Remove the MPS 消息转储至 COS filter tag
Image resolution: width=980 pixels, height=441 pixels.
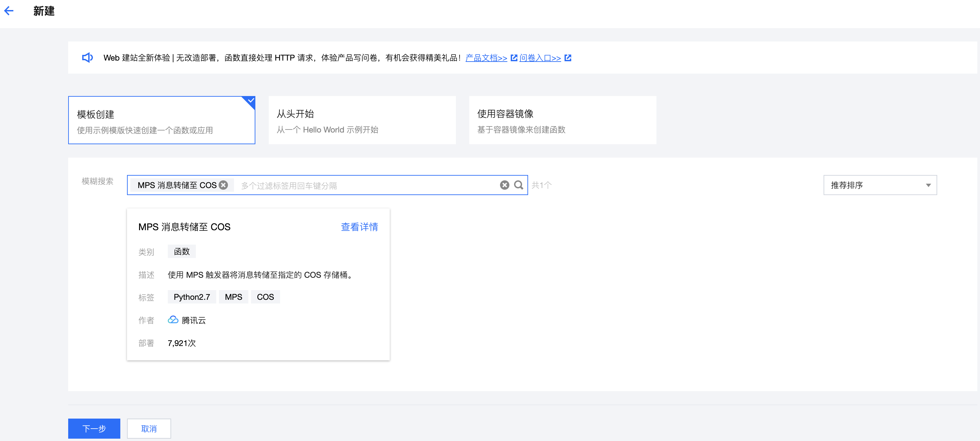coord(224,185)
